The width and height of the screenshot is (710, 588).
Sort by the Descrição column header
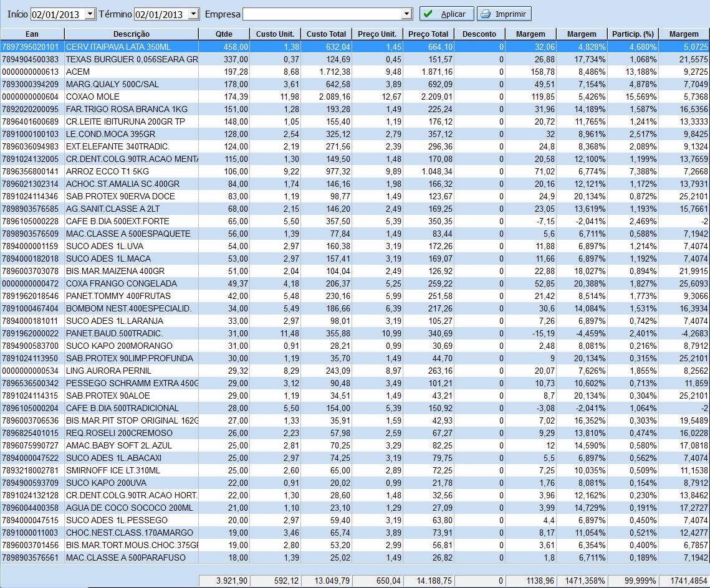(x=132, y=34)
